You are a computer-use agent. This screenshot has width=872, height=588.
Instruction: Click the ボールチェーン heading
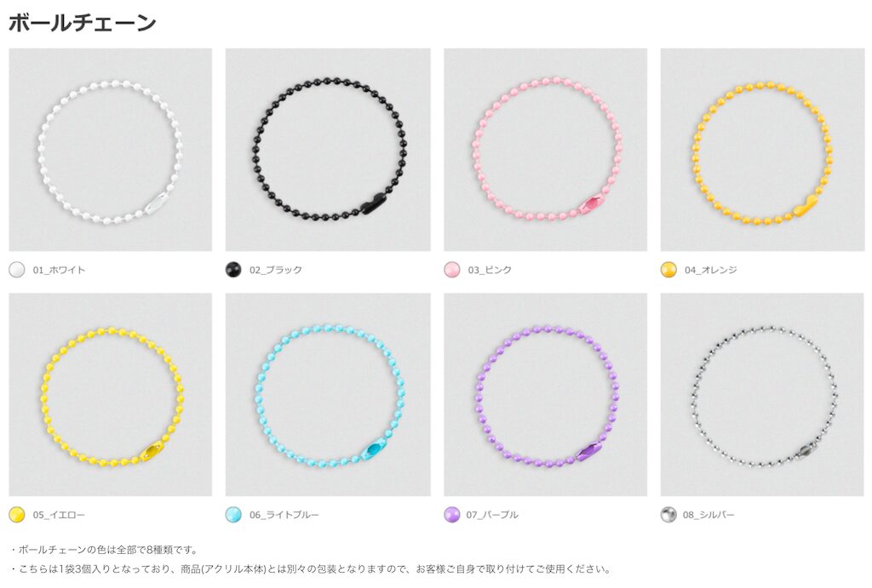tap(83, 23)
